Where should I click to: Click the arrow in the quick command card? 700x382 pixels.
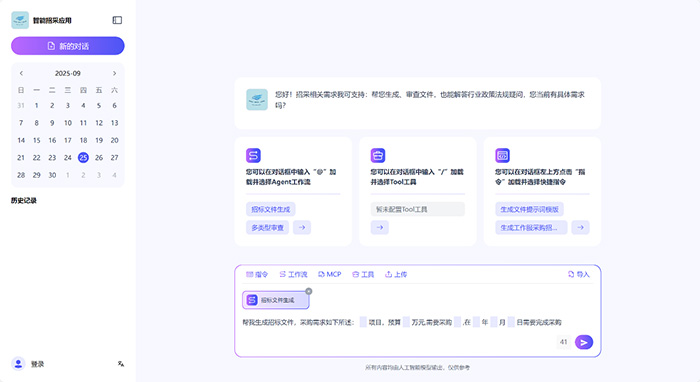coord(580,227)
